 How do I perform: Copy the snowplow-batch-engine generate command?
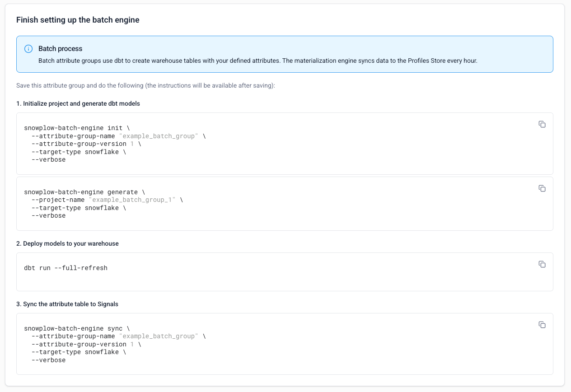pyautogui.click(x=542, y=188)
